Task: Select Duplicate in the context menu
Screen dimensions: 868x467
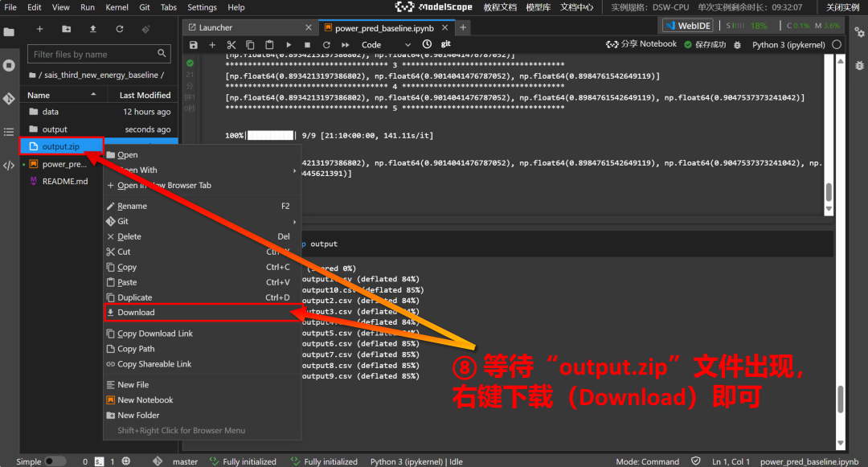Action: [202, 297]
